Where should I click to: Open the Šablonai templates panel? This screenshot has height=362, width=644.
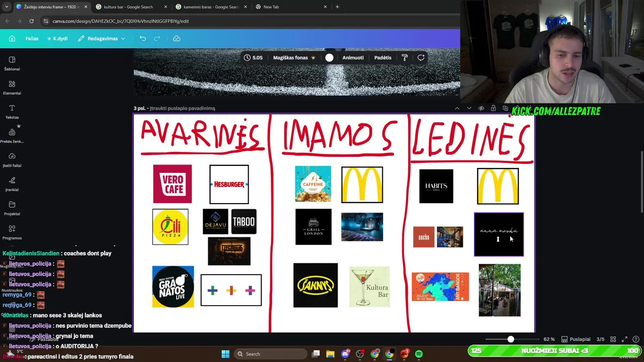coord(12,63)
